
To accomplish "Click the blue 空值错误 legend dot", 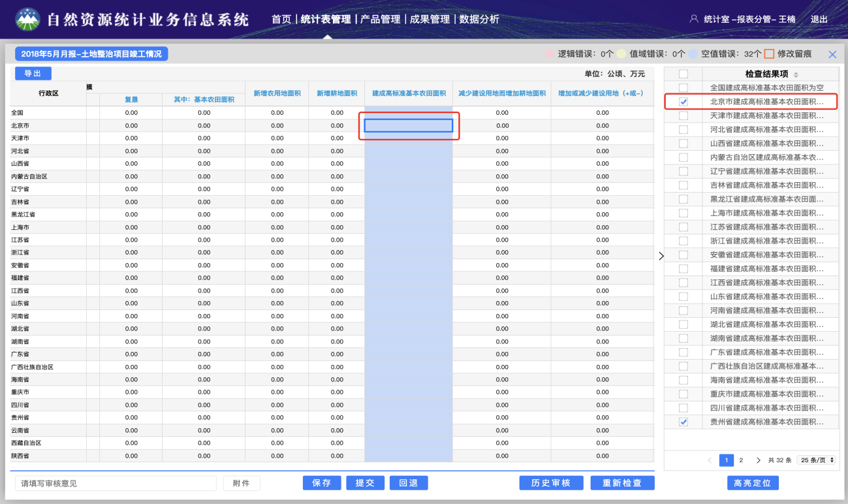I will tap(693, 54).
